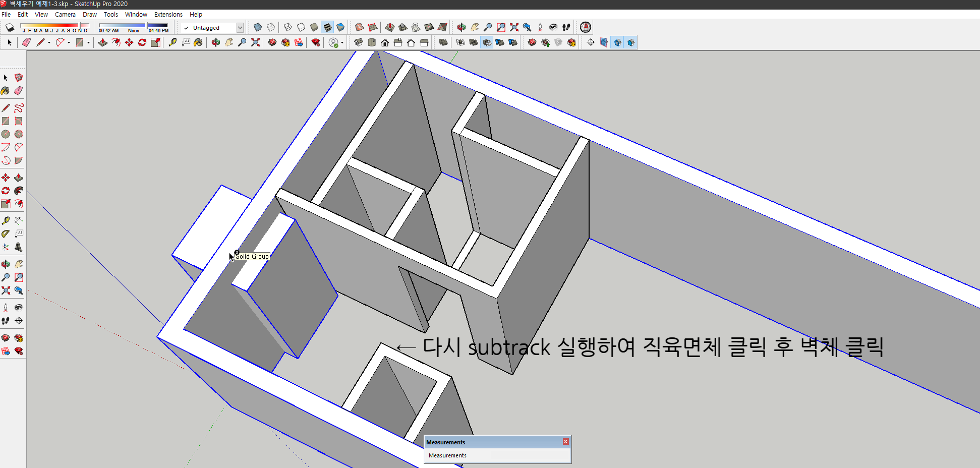The image size is (980, 468).
Task: Switch to Top standard view
Action: (372, 42)
